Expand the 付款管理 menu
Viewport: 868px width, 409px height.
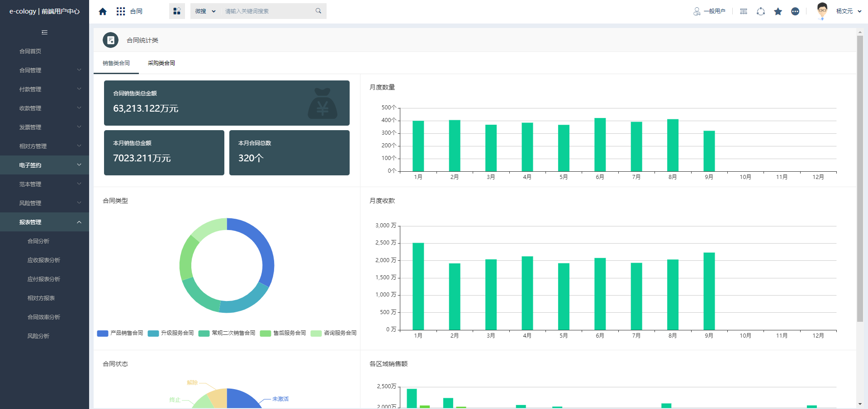44,89
